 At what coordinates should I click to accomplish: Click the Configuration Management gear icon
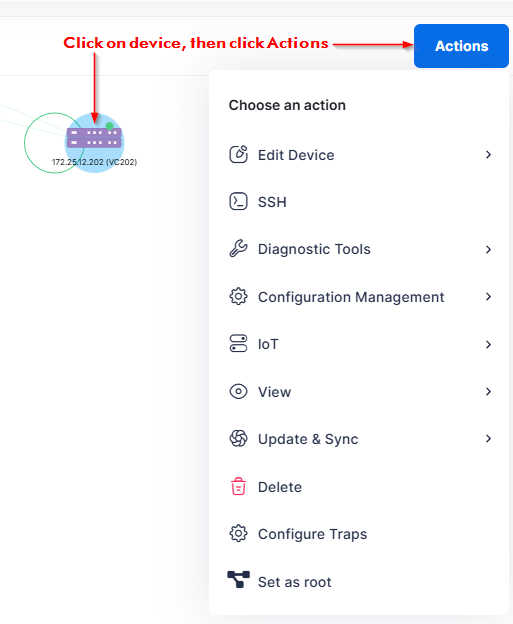(x=238, y=296)
